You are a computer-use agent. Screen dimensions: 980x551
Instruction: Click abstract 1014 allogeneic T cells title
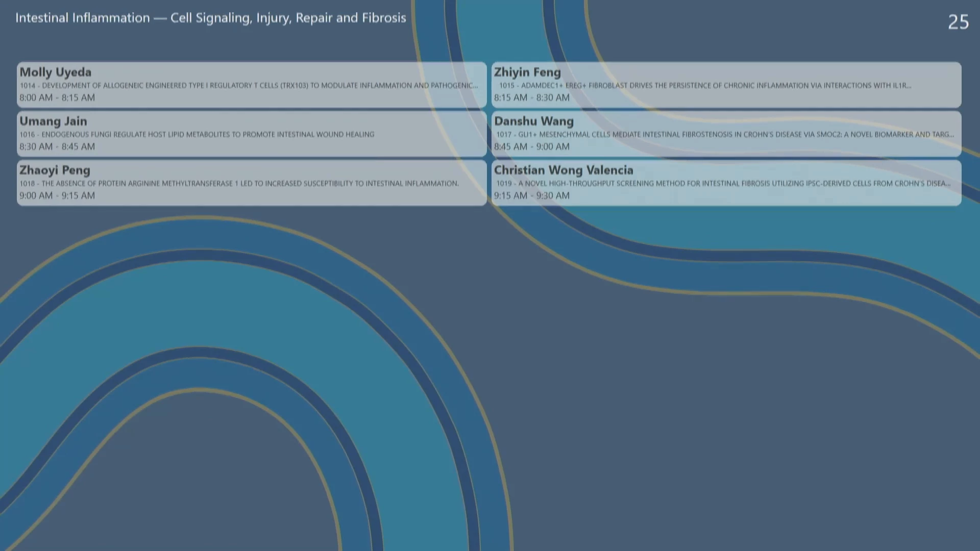249,86
